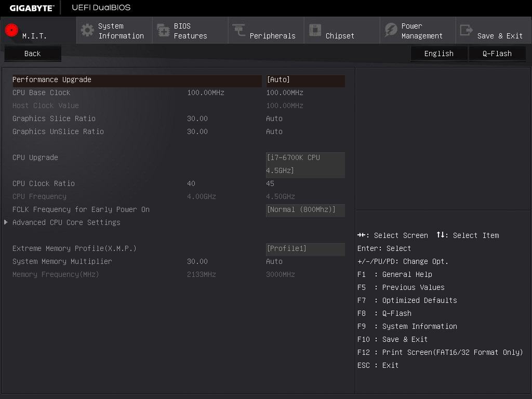Click the Chipset icon

point(315,30)
